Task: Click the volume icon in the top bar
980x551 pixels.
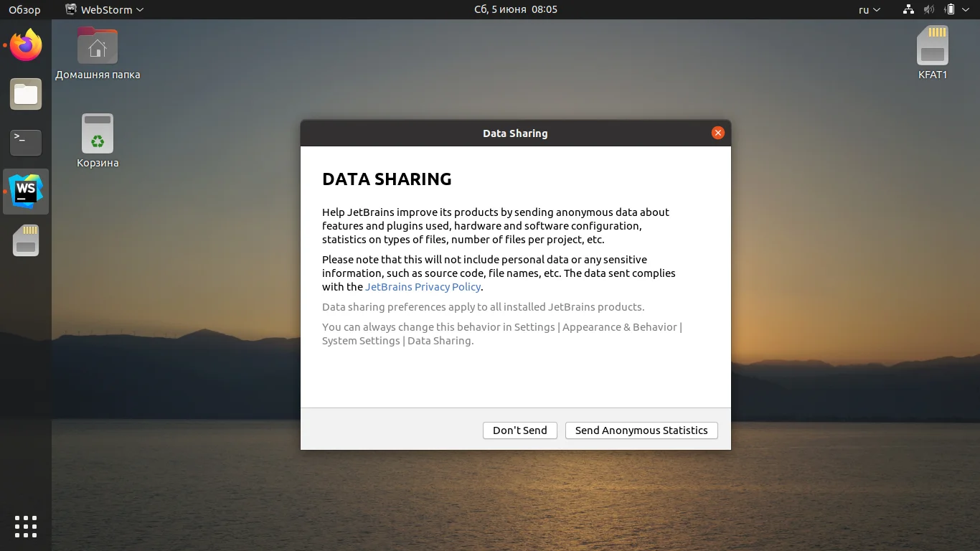Action: point(928,9)
